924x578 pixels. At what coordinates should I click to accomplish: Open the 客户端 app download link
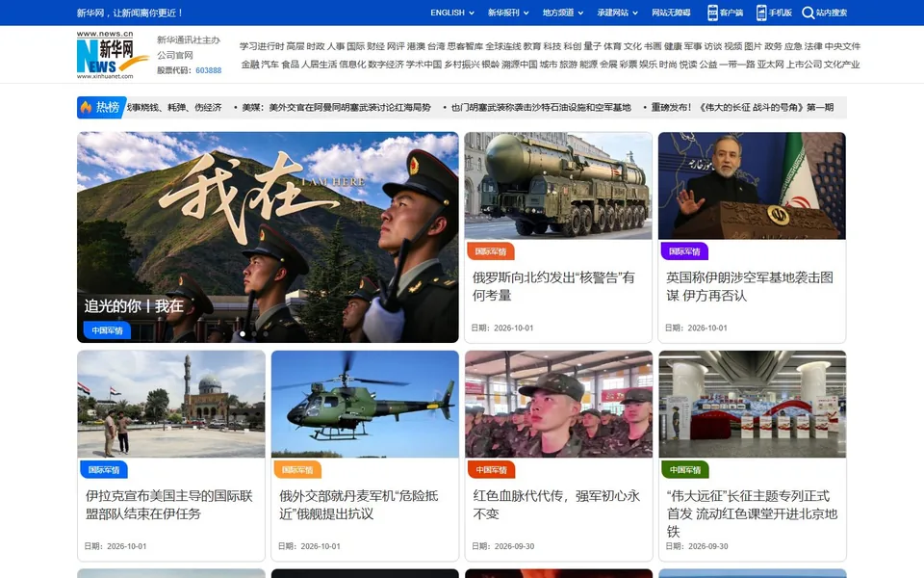coord(731,13)
